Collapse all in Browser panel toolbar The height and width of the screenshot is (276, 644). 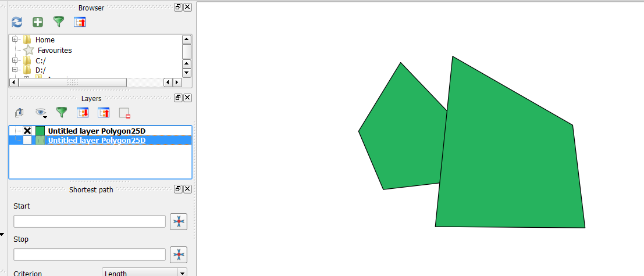(80, 22)
